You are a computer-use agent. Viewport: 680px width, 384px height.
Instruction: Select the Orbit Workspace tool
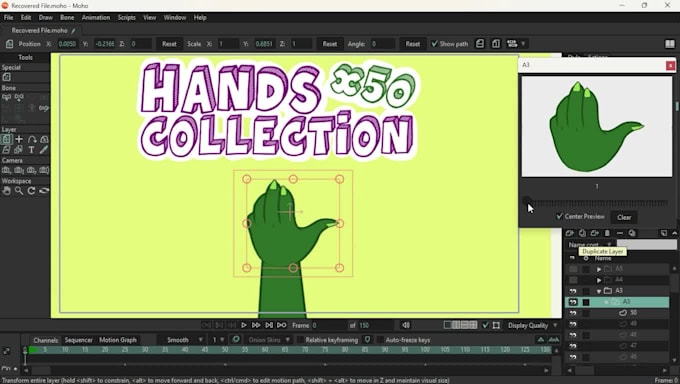tap(44, 190)
